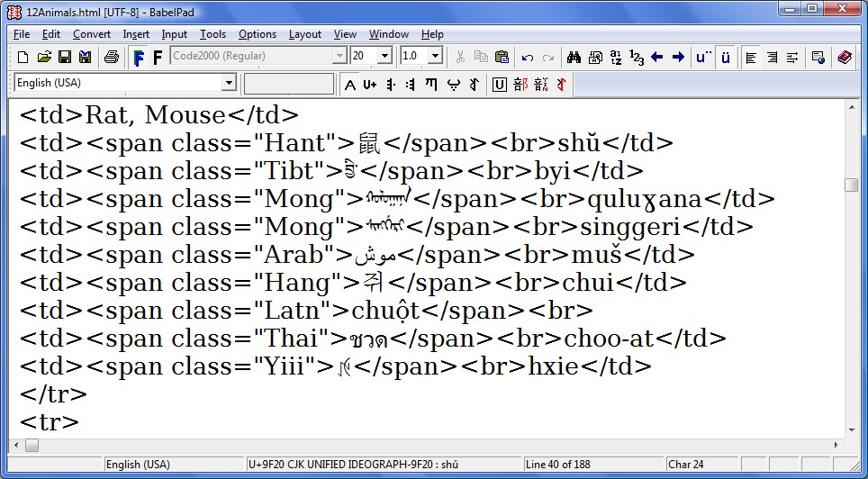Click the word 'quluɣana' in the text
Viewport: 868px width, 479px height.
click(645, 199)
